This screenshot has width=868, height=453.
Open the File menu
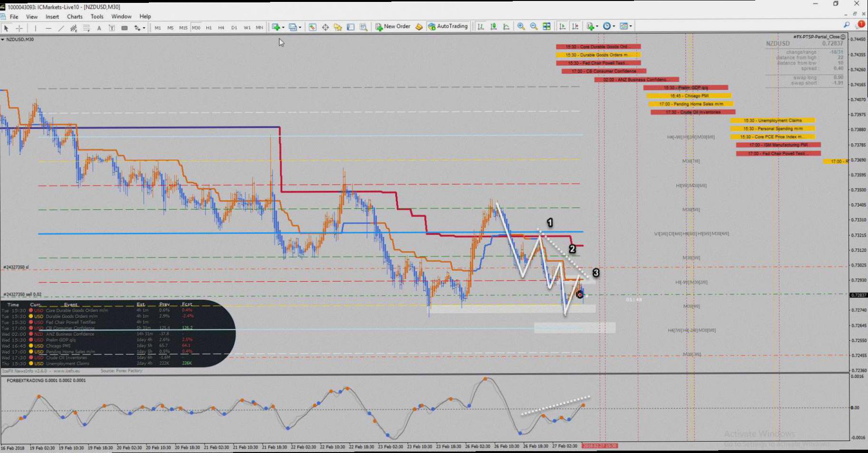click(x=14, y=17)
